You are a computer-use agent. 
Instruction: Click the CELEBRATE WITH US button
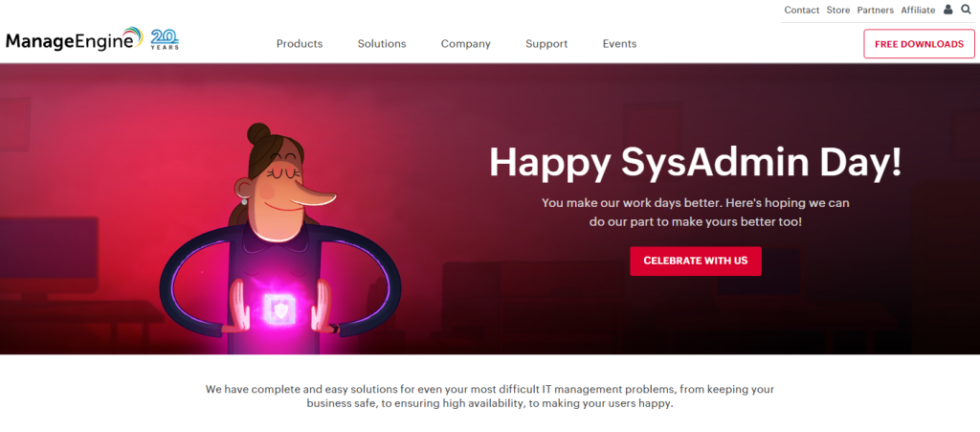tap(696, 261)
